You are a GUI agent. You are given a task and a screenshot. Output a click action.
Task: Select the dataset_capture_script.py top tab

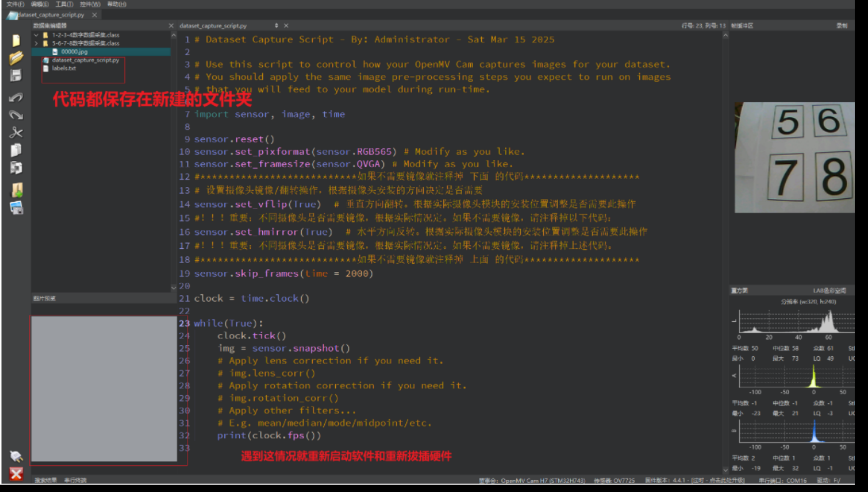(x=51, y=15)
